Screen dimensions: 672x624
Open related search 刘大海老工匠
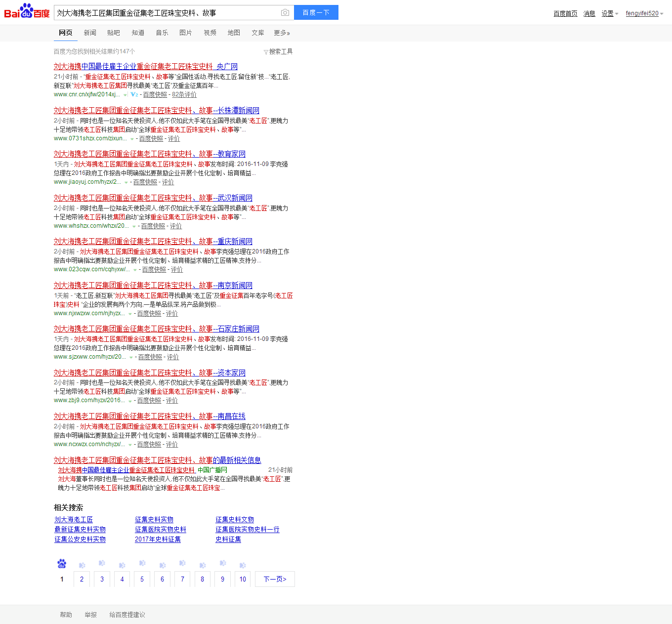[x=74, y=519]
